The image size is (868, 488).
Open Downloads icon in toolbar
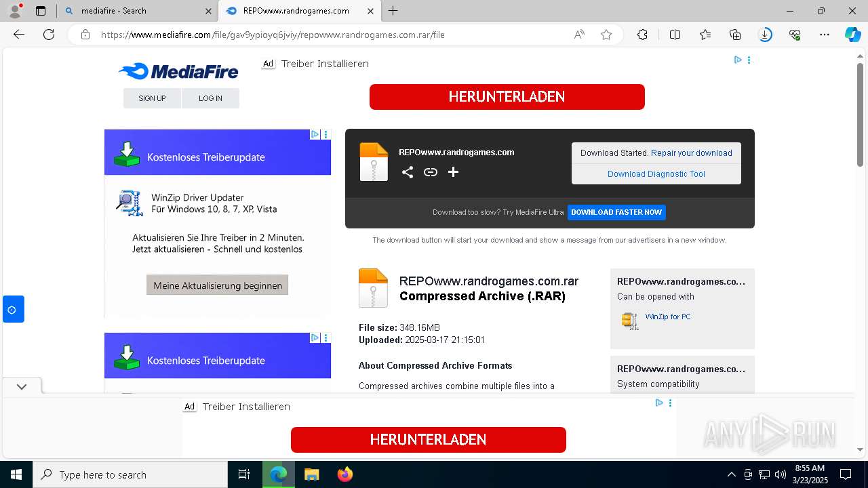pos(765,35)
